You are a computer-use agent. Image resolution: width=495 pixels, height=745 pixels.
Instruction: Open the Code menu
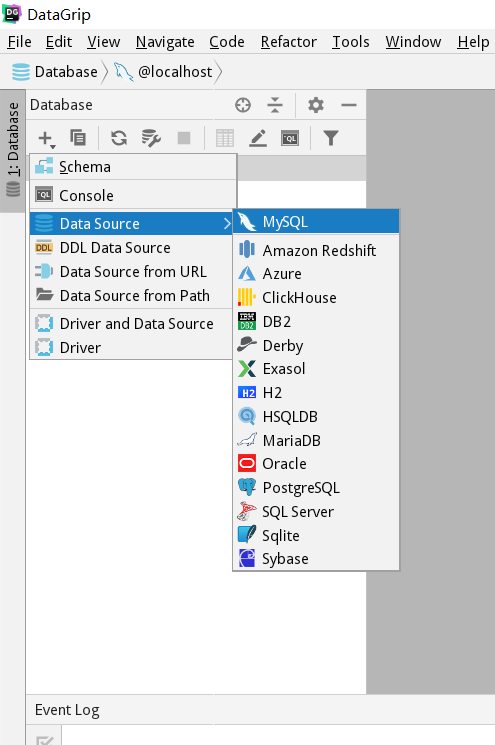coord(227,42)
